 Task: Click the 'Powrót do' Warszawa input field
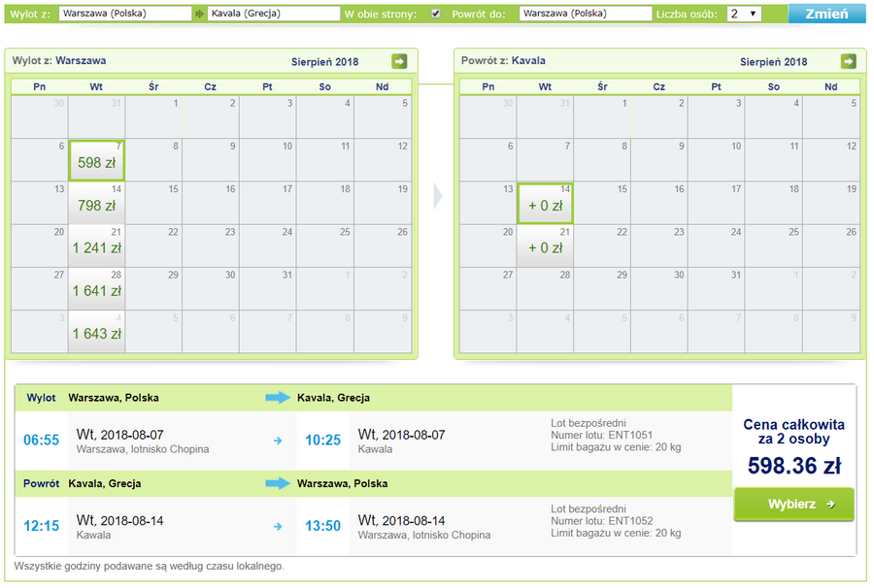pyautogui.click(x=586, y=14)
